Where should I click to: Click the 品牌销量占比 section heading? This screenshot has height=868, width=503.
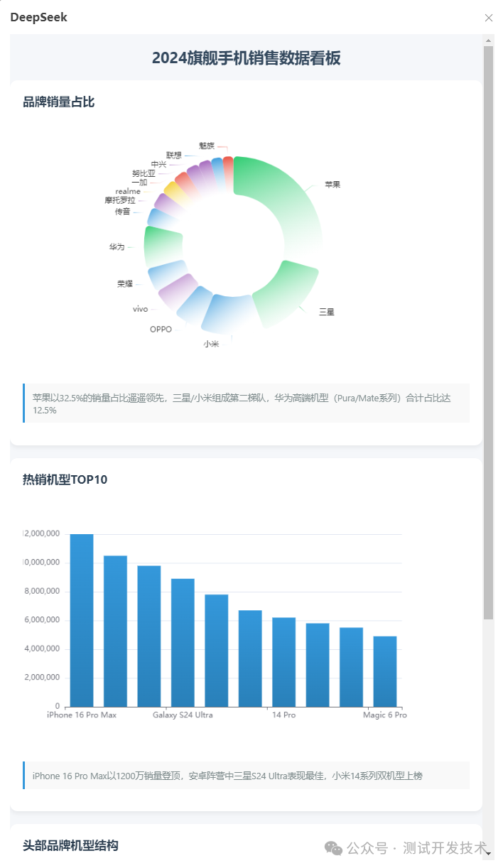pos(59,102)
